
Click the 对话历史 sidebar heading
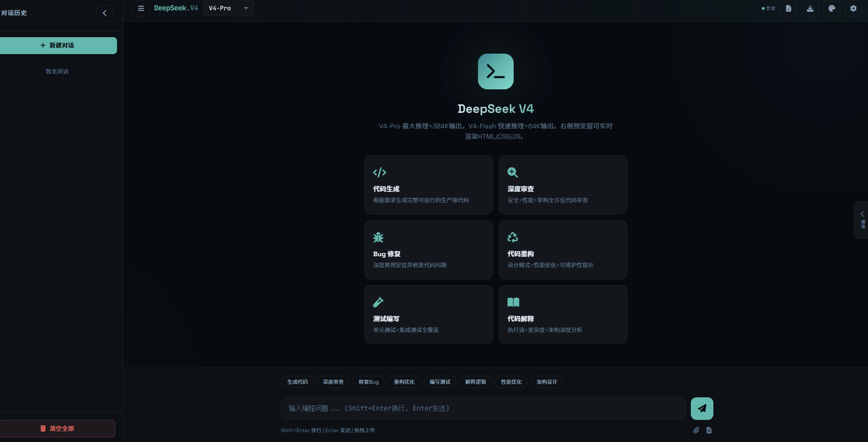(x=14, y=13)
